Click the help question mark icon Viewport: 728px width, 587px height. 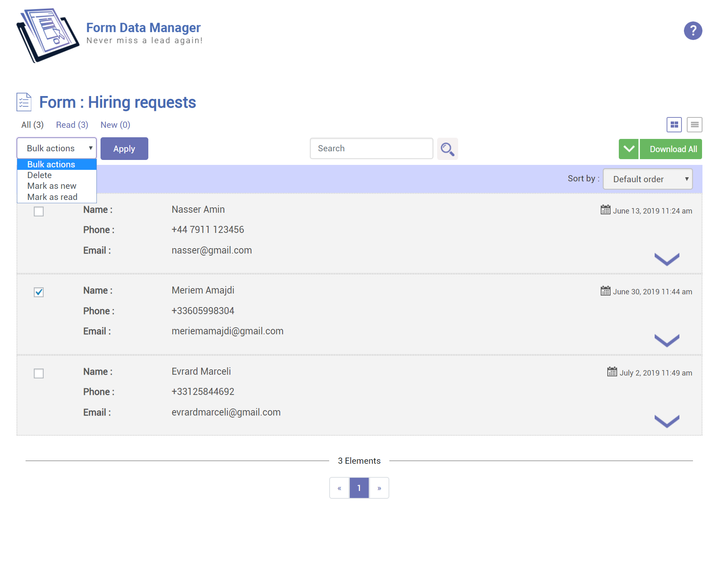click(x=693, y=31)
